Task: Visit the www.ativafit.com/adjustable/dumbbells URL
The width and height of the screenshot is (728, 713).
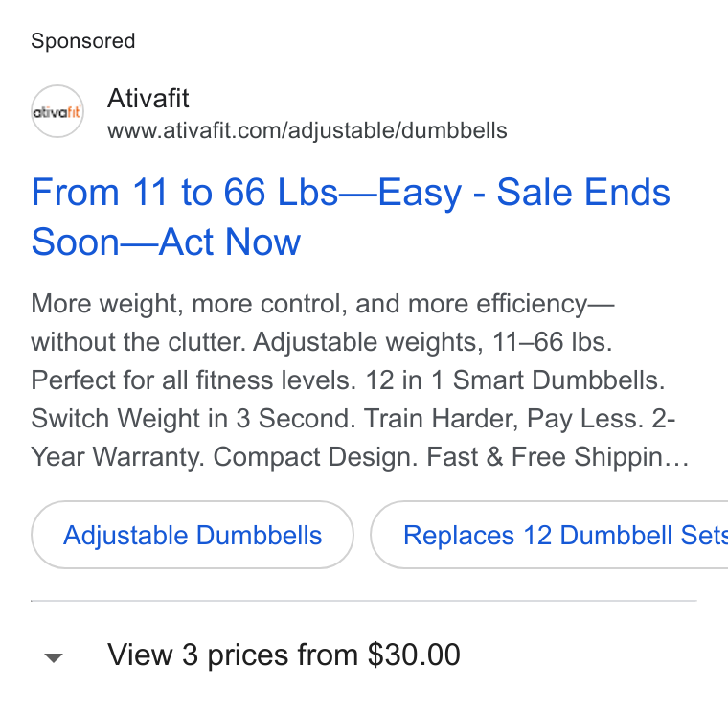Action: [x=307, y=130]
